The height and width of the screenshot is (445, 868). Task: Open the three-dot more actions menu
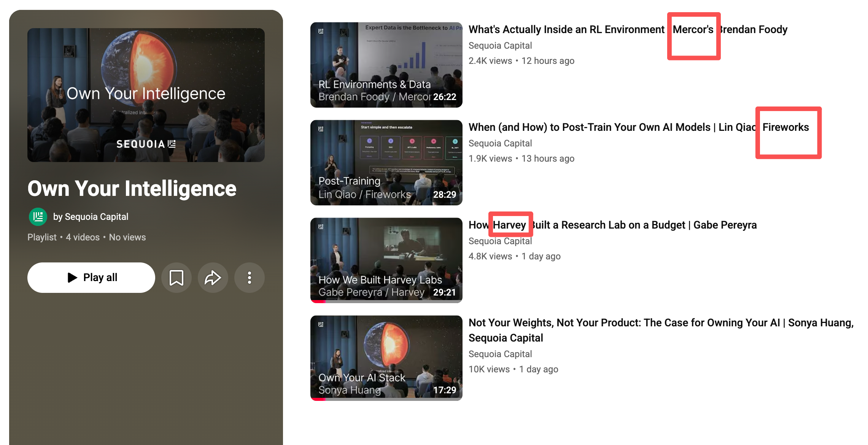tap(250, 278)
